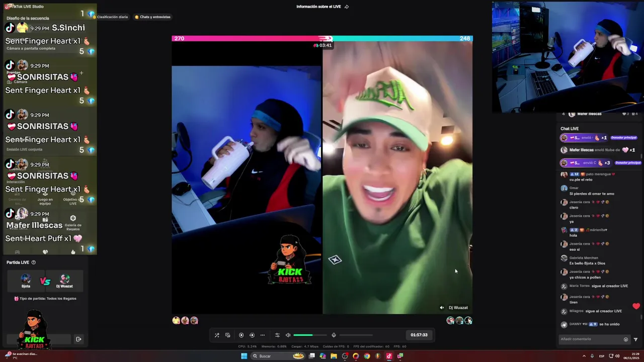
Task: Click Omar's chat message 'Si pierdes di omar te amo'
Action: (x=592, y=194)
